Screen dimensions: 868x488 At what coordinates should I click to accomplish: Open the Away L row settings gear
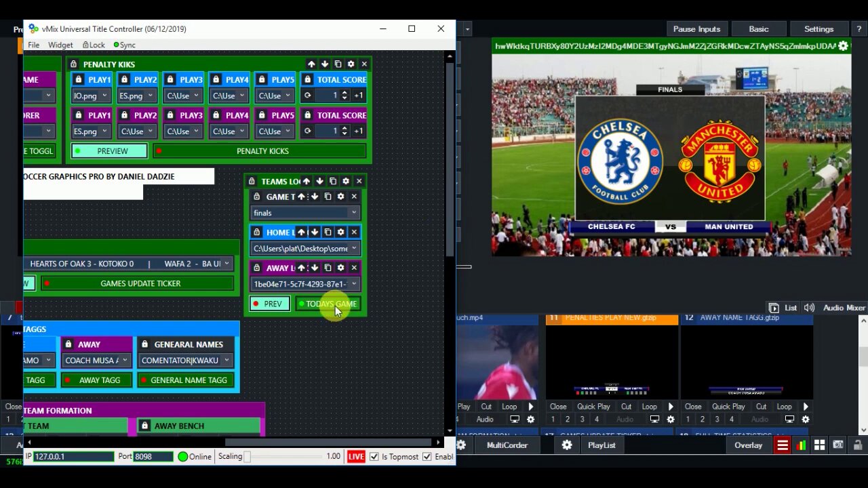pyautogui.click(x=340, y=268)
